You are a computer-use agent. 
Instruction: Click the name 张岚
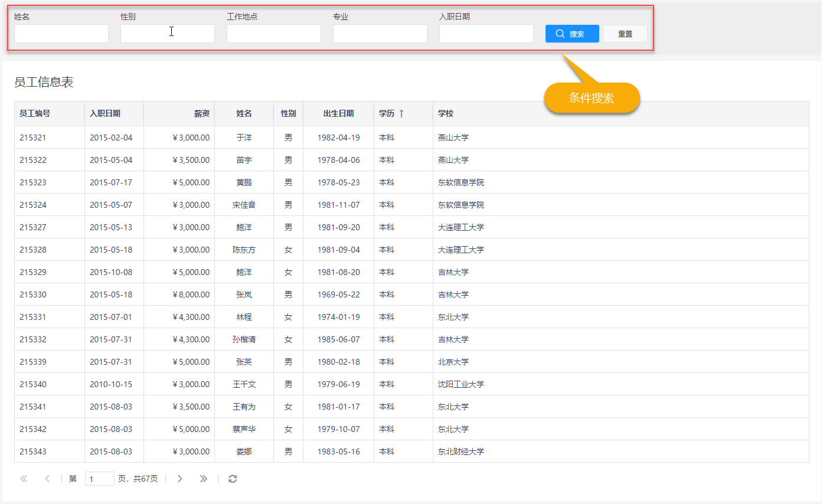point(244,294)
